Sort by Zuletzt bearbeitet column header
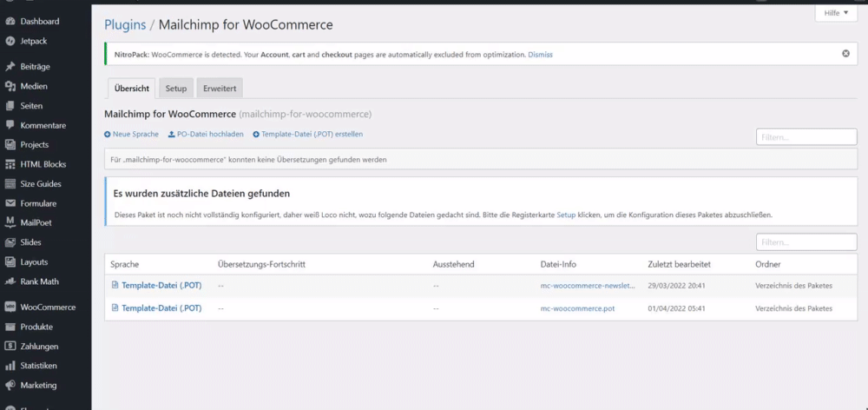 [680, 264]
